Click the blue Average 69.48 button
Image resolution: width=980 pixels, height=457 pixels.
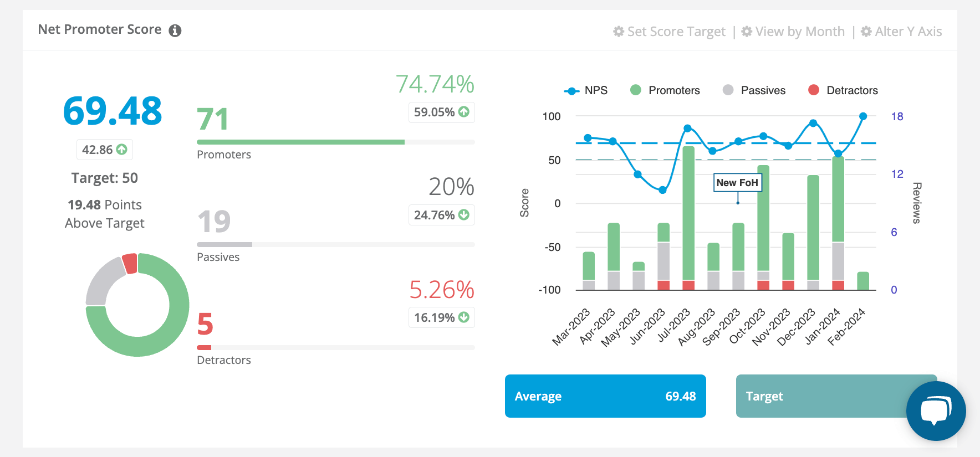click(605, 396)
